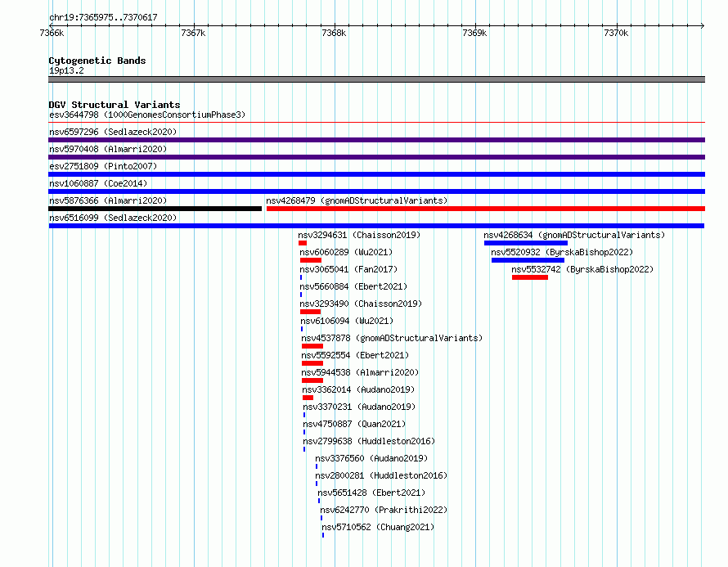Viewport: 728px width, 567px height.
Task: Select nsv5710562 Chuang2021 label
Action: coord(378,527)
